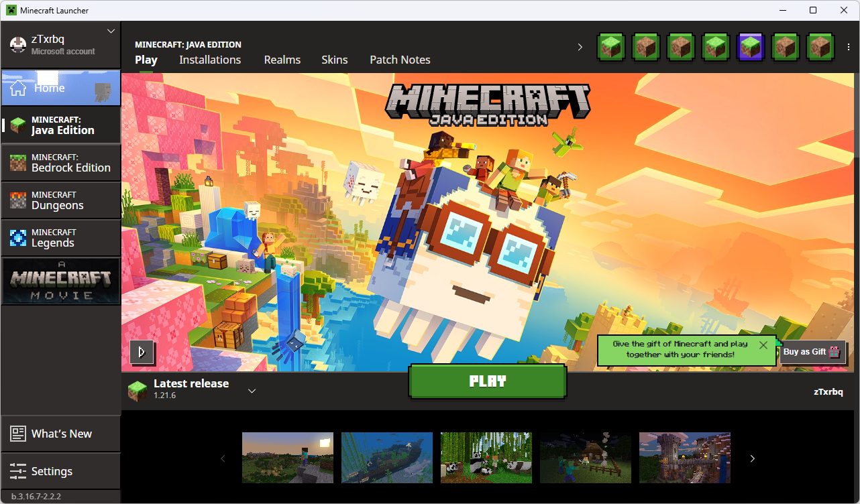This screenshot has width=860, height=504.
Task: Open Minecraft Legends from the sidebar
Action: tap(61, 238)
